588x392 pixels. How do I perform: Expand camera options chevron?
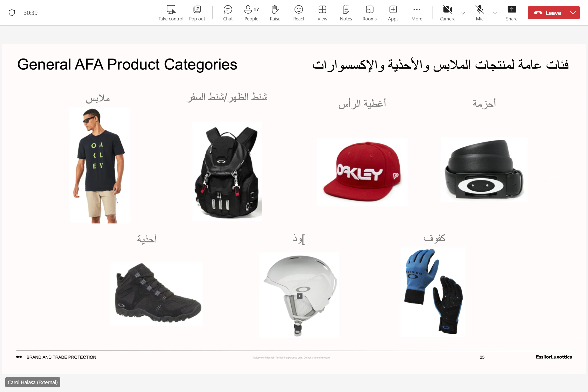[463, 13]
